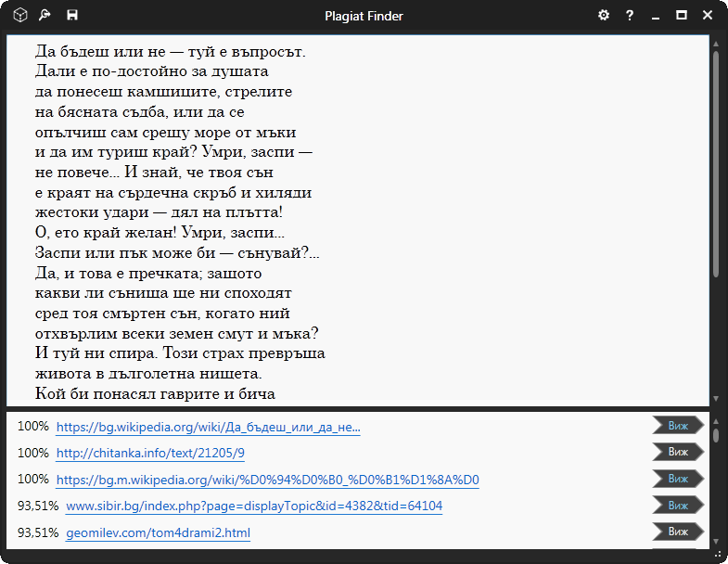This screenshot has width=728, height=564.
Task: Click the line 'опълчиш сам срещу море от мъки'
Action: click(165, 133)
